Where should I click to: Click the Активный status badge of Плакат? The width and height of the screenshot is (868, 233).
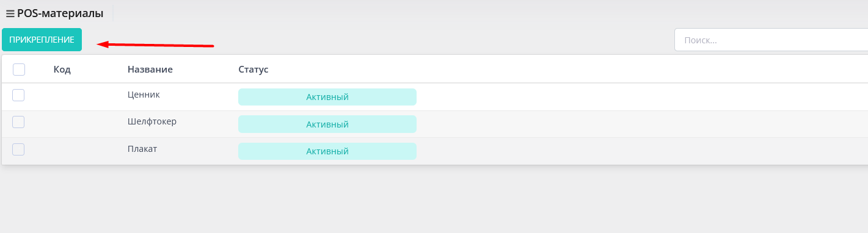327,151
